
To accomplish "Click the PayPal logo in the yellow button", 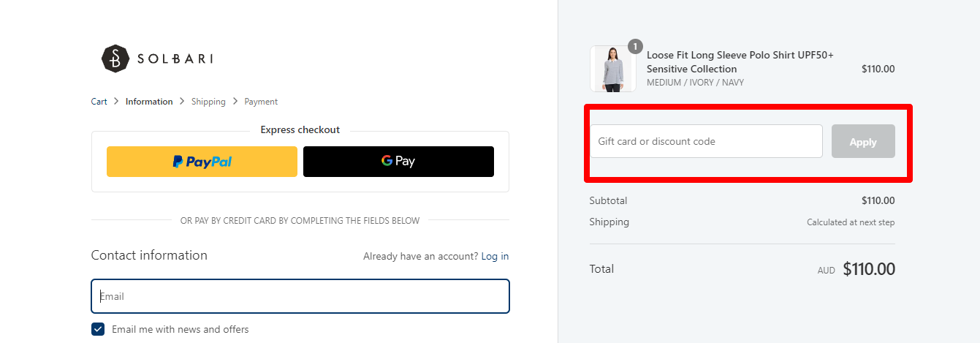I will (202, 162).
